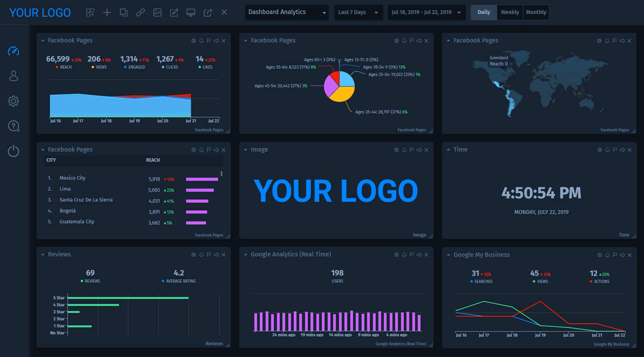Open the help question bubble in sidebar
Viewport: 644px width, 357px height.
click(14, 126)
